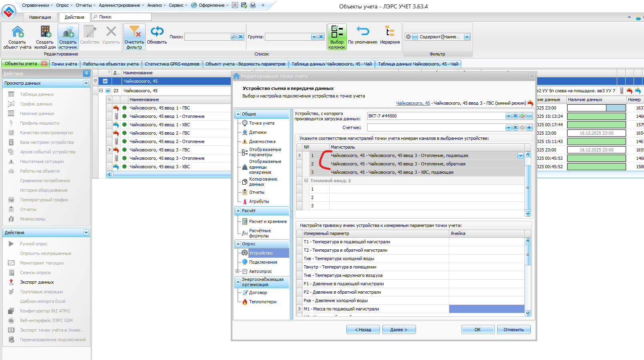Click the 'Далее >' button
This screenshot has height=360, width=644.
399,330
